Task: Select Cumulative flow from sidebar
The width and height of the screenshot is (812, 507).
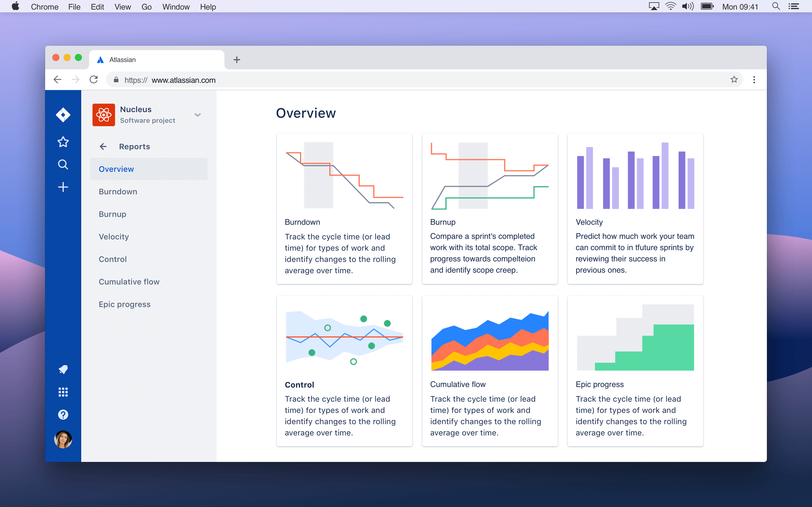Action: [129, 282]
